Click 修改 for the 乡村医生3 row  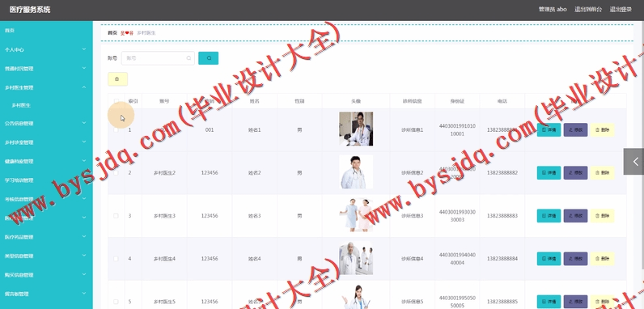575,216
